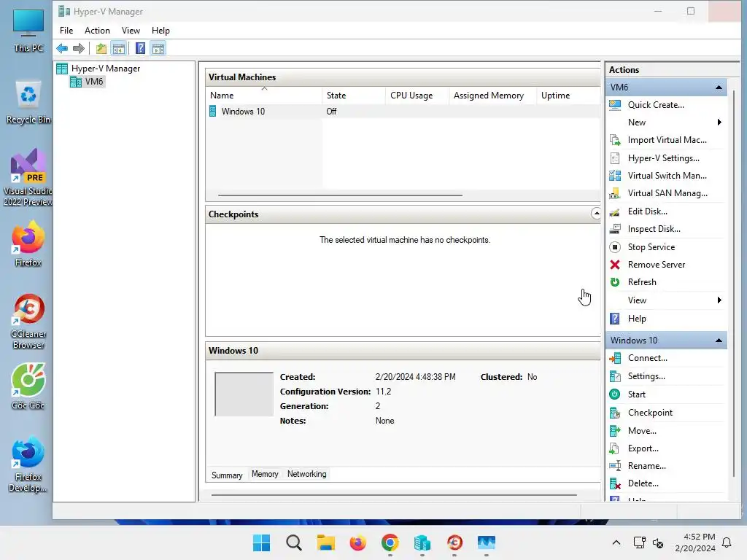This screenshot has height=560, width=747.
Task: Click the Checkpoint icon
Action: (615, 413)
